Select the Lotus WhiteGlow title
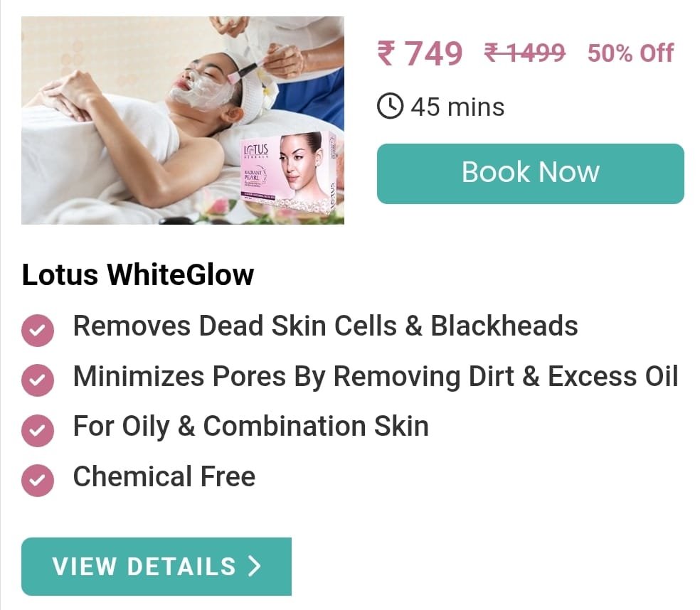Image resolution: width=700 pixels, height=610 pixels. click(138, 274)
